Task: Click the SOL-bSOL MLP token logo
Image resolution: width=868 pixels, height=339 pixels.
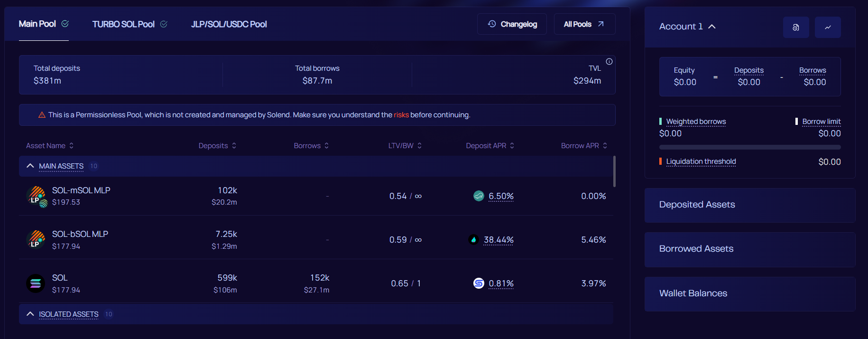Action: (36, 239)
